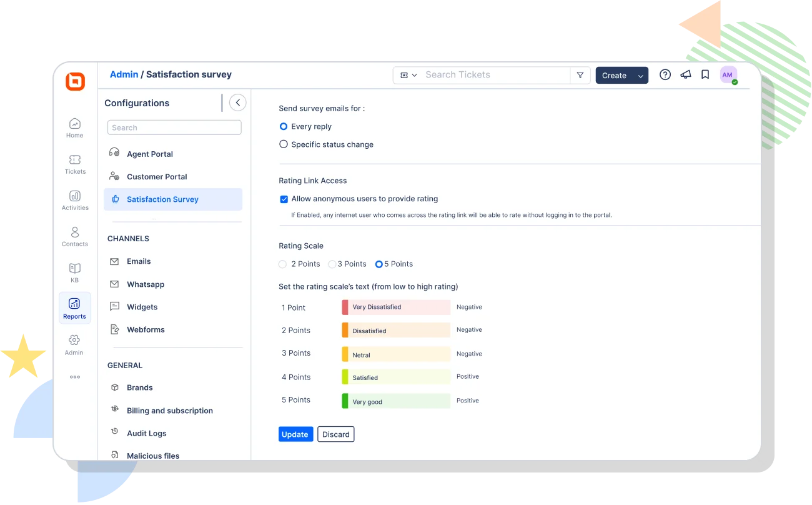Click the help question mark icon

click(x=665, y=74)
